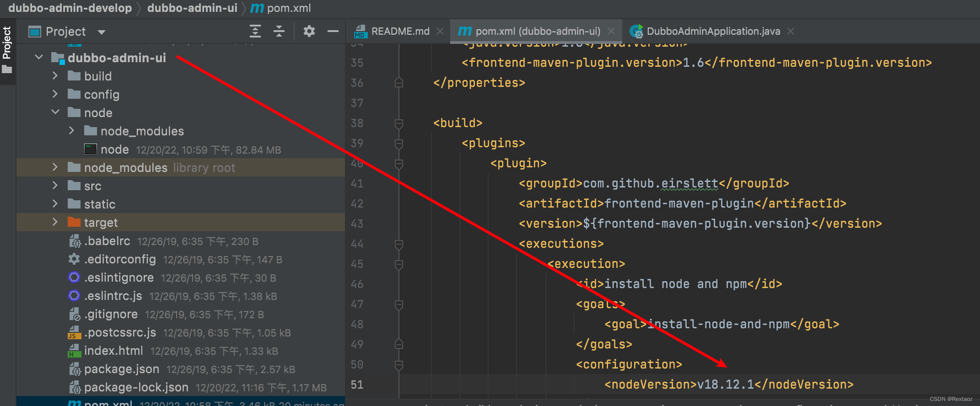Select the .eslintrc.js file

113,296
